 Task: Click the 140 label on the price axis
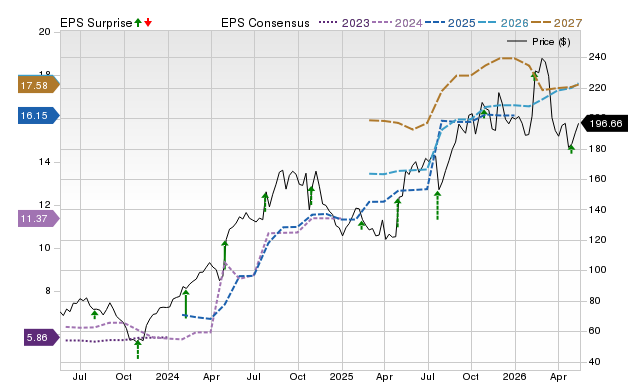click(x=597, y=209)
